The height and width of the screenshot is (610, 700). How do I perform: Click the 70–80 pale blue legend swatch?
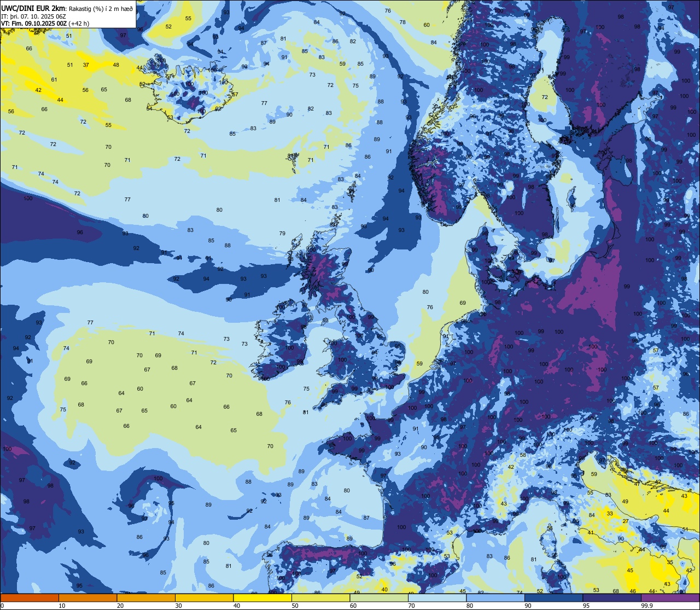437,597
